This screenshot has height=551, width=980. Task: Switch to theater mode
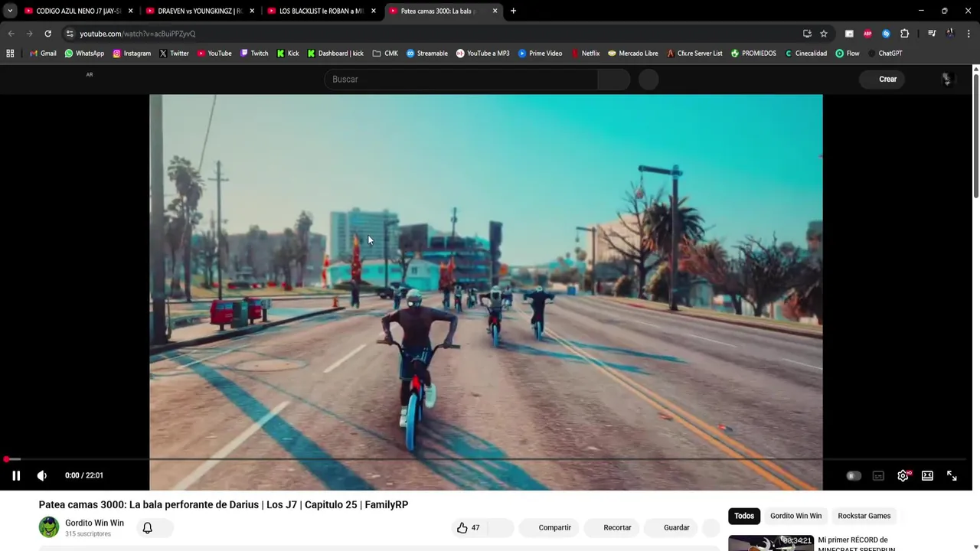pos(927,475)
